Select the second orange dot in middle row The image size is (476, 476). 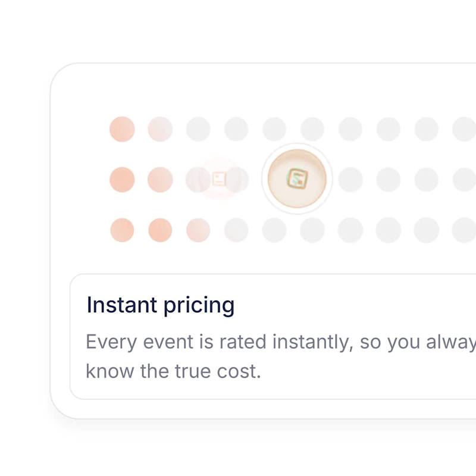point(160,180)
